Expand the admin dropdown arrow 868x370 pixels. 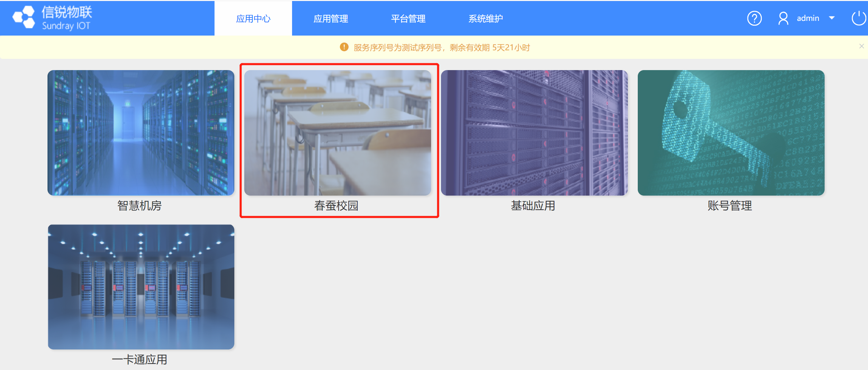[x=831, y=18]
